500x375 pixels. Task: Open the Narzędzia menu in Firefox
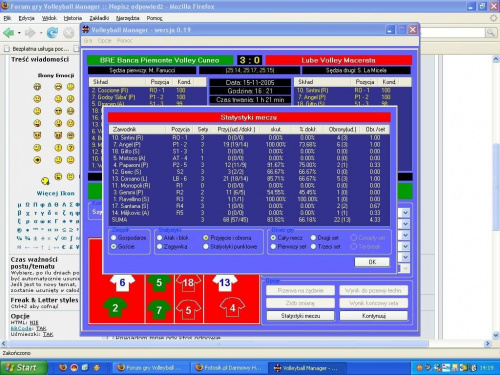pyautogui.click(x=127, y=18)
